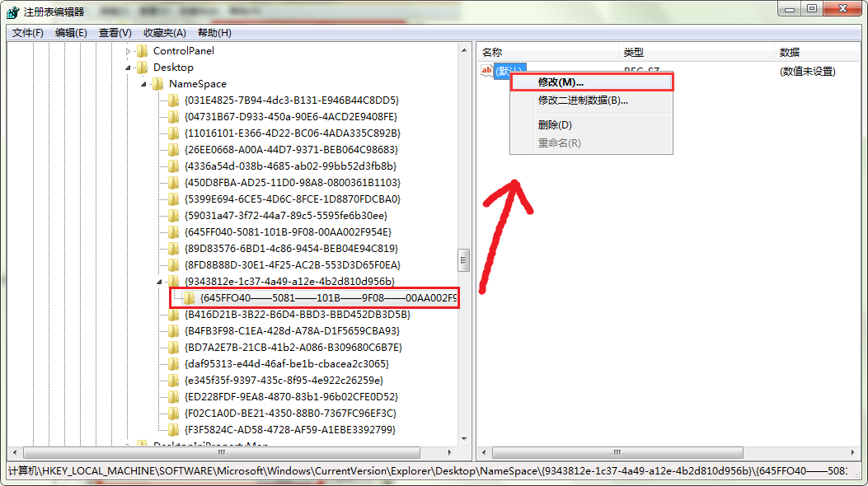Click the ab string value icon

click(486, 72)
